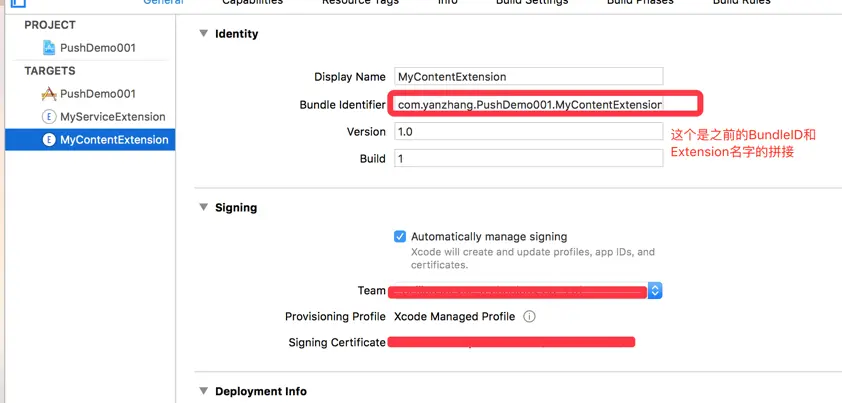This screenshot has width=842, height=403.
Task: Click the Deployment Info section title
Action: [x=261, y=391]
